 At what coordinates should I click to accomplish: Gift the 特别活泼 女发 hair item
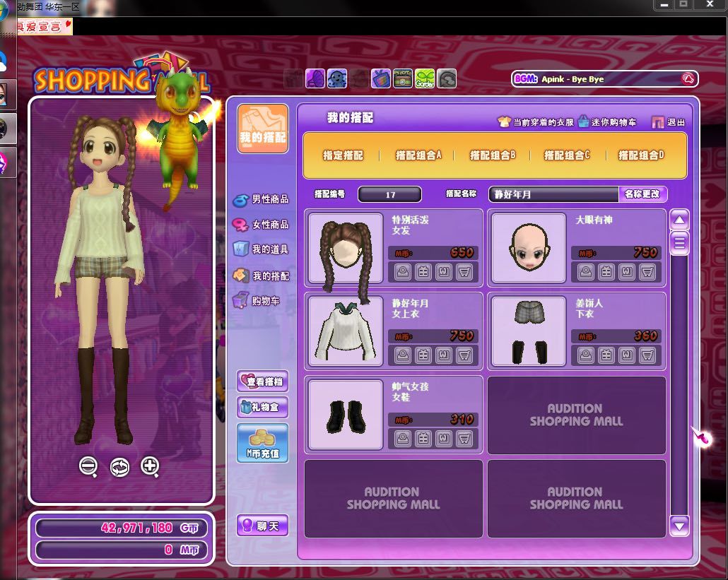tap(423, 271)
